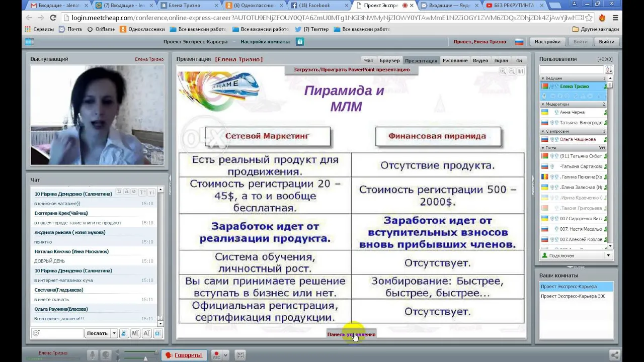
Task: Click the Войти button
Action: [580, 42]
